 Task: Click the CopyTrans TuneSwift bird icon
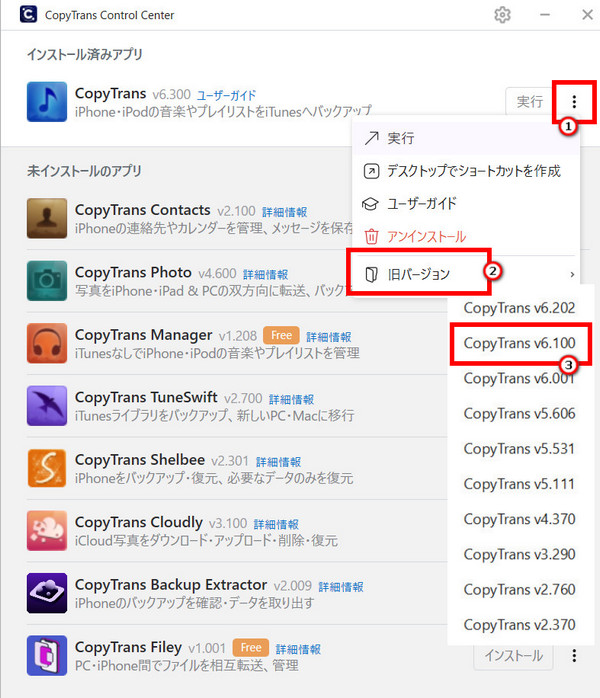pyautogui.click(x=47, y=406)
